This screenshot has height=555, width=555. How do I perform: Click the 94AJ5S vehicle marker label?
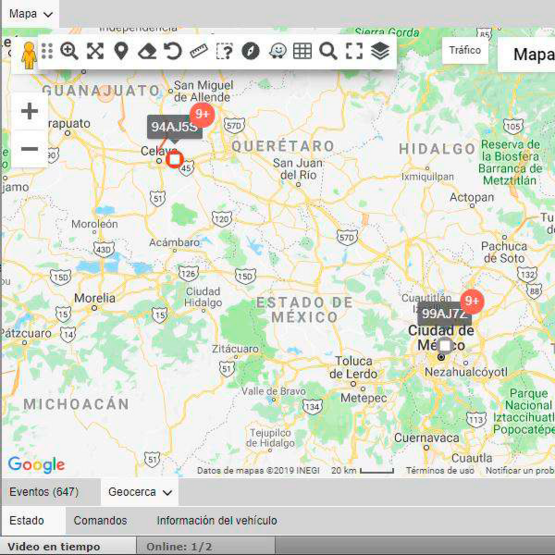pyautogui.click(x=174, y=126)
